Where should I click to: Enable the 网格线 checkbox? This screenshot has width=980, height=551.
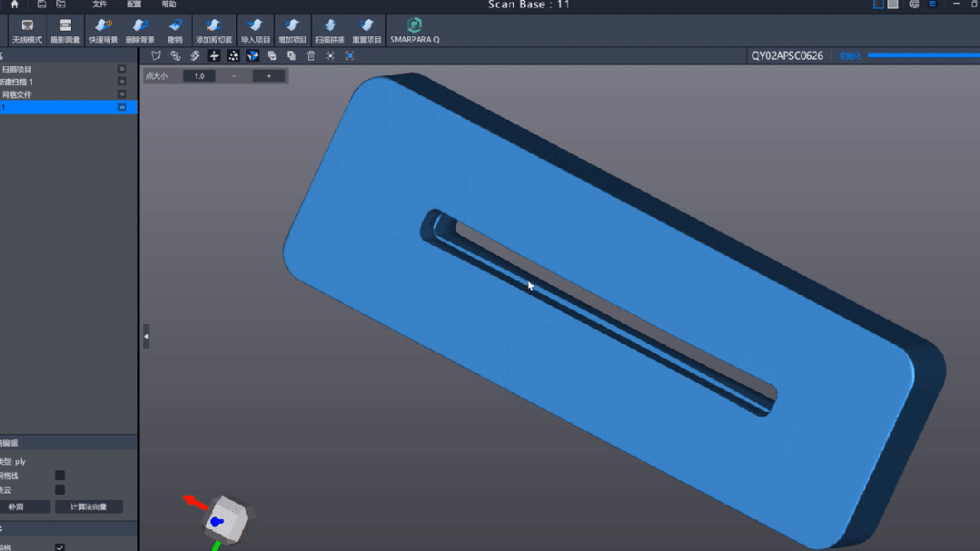point(60,476)
